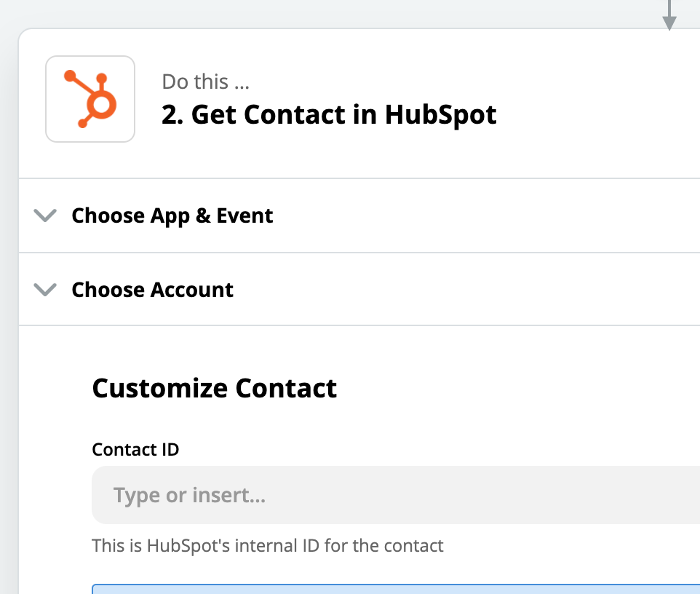This screenshot has width=700, height=594.
Task: Click the HubSpot internal ID helper text
Action: pos(267,544)
